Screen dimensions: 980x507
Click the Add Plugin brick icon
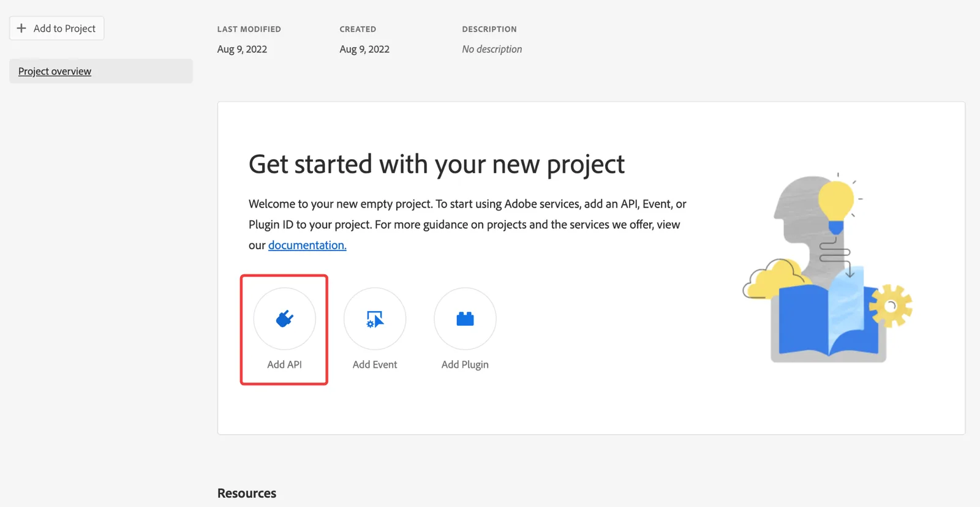[x=465, y=318]
